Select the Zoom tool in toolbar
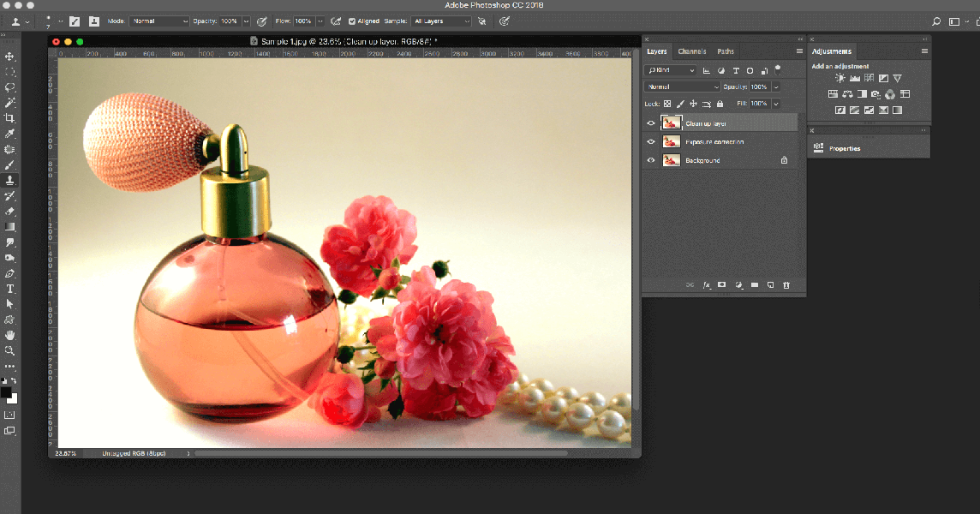The height and width of the screenshot is (514, 980). coord(10,350)
